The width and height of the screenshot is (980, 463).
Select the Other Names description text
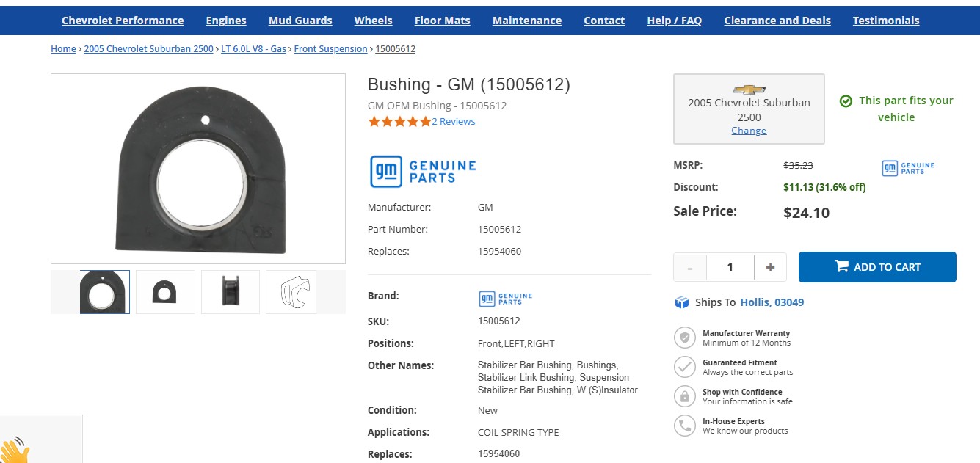tap(558, 377)
